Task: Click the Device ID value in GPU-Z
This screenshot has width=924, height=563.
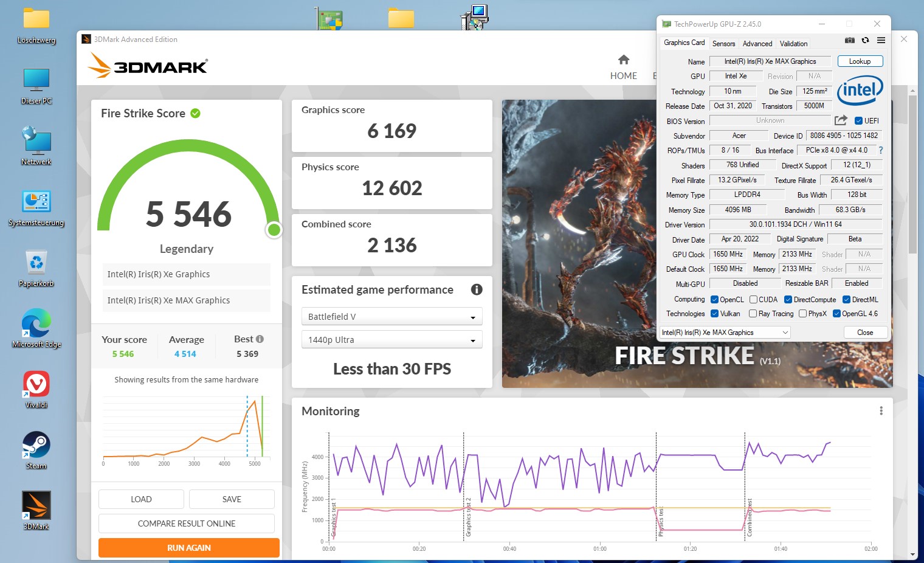Action: tap(844, 136)
